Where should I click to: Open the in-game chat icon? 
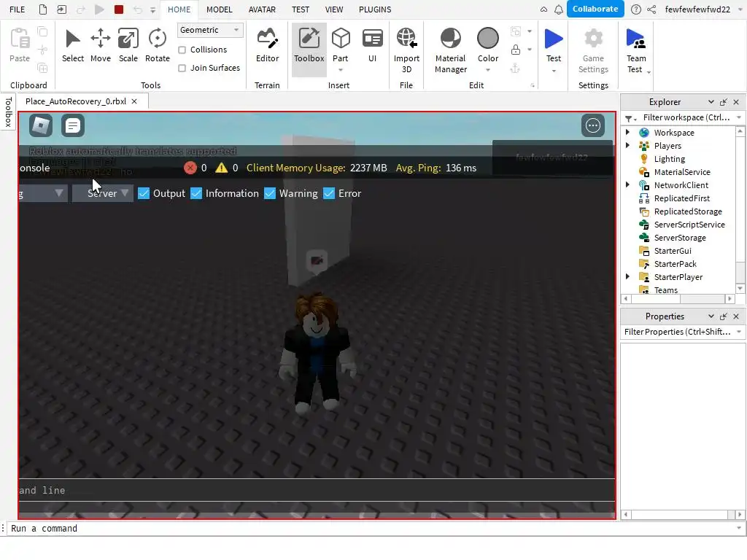(x=73, y=125)
